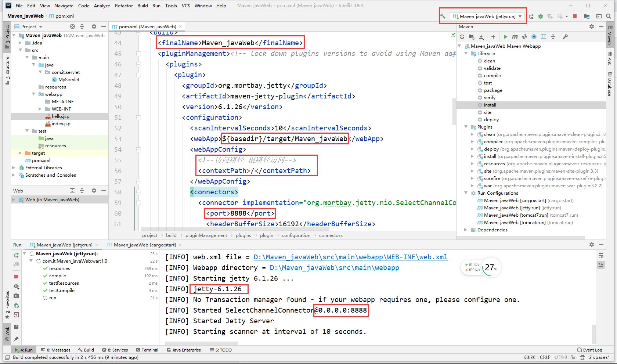Click the Exit icon in the Run panel

16,315
